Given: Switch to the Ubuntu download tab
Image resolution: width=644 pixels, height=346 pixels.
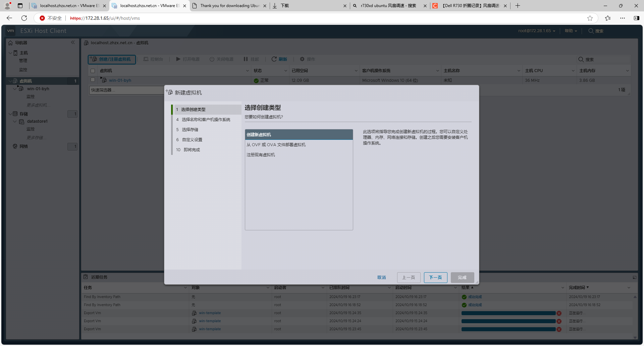Looking at the screenshot, I should [x=229, y=6].
